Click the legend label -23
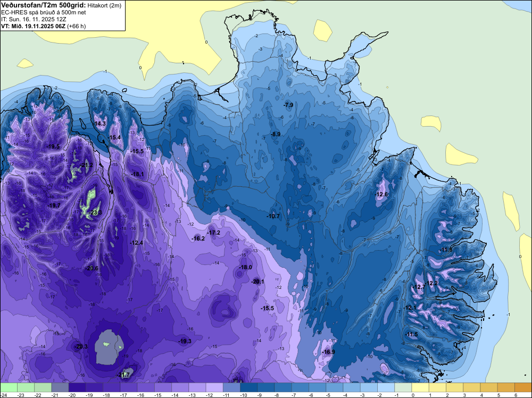Screen dimensions: 532x398 [x=21, y=395]
